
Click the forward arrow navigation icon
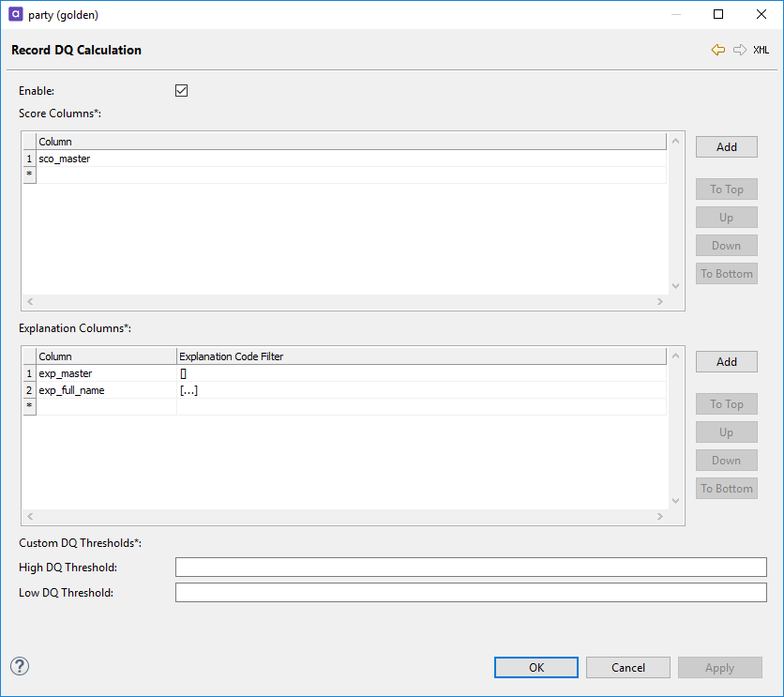[x=740, y=50]
